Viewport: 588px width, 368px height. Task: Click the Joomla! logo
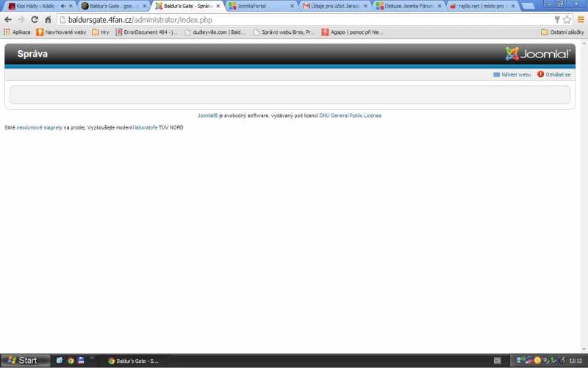[x=538, y=54]
